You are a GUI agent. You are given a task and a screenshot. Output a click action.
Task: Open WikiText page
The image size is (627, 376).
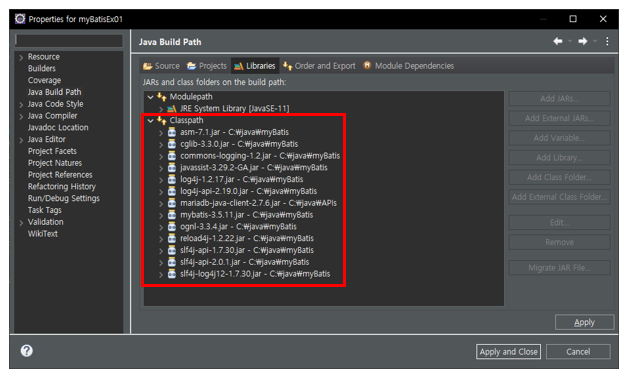coord(42,234)
